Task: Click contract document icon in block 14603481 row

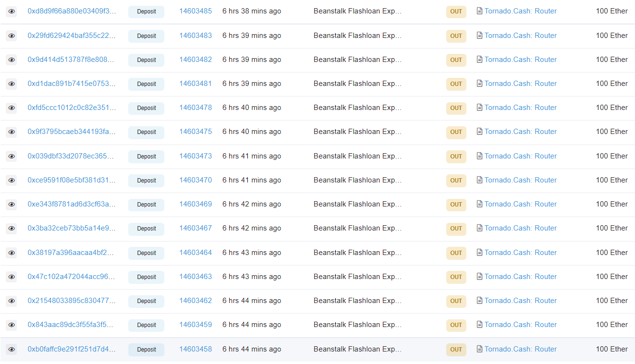Action: click(x=479, y=84)
